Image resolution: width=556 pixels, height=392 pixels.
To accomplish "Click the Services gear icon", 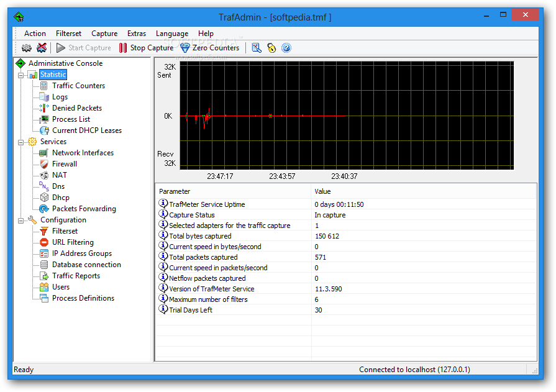I will (32, 142).
